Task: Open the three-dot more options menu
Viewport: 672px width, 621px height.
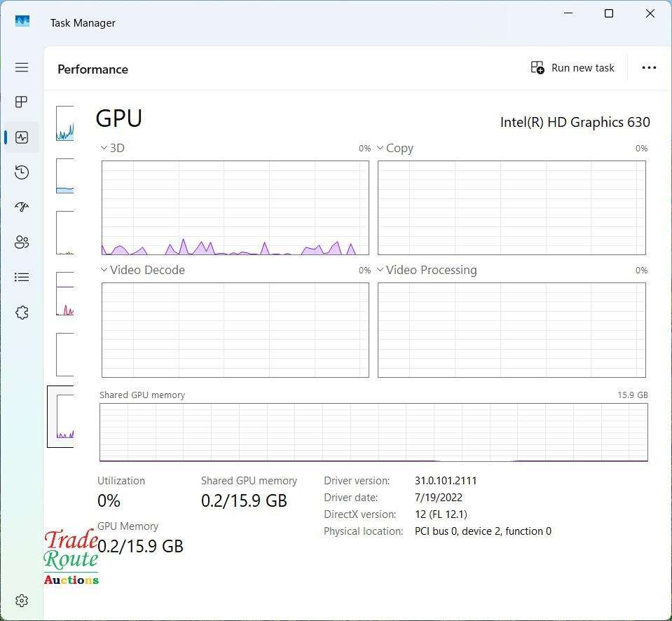Action: tap(649, 68)
